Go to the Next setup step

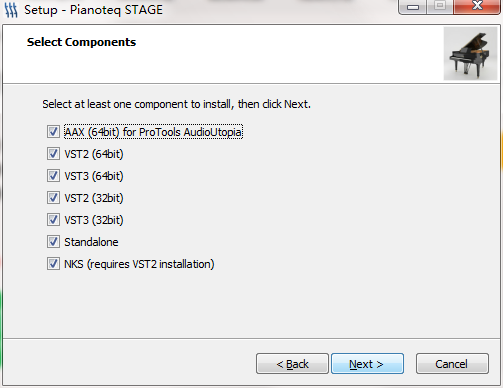[367, 364]
